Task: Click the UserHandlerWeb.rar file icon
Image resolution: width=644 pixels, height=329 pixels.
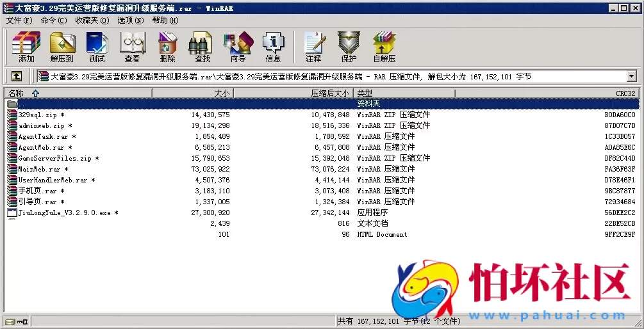Action: (12, 180)
